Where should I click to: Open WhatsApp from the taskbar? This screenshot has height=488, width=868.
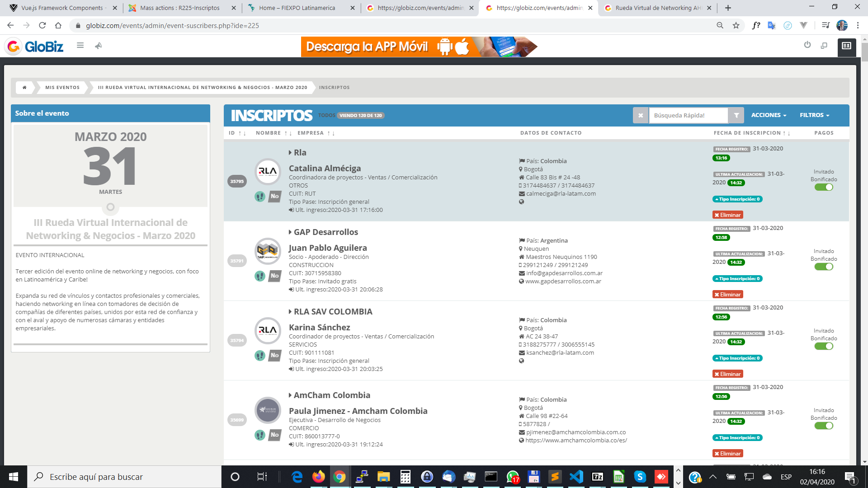tap(513, 477)
